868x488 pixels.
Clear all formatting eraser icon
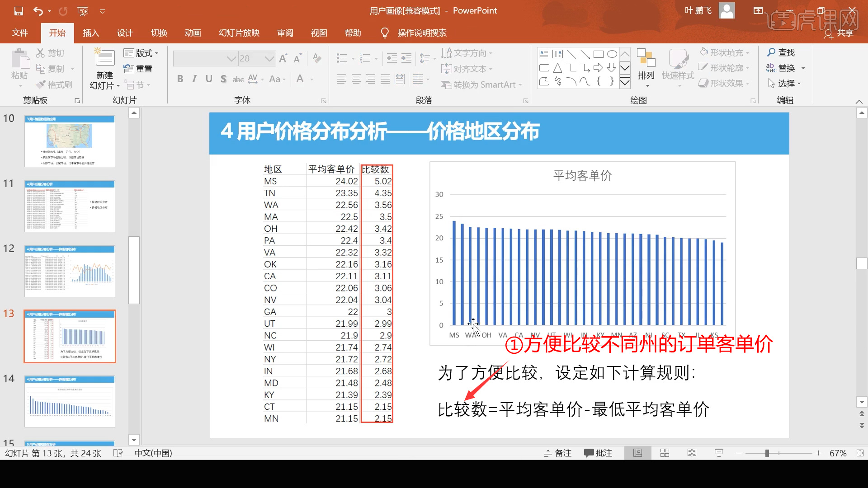pyautogui.click(x=317, y=58)
